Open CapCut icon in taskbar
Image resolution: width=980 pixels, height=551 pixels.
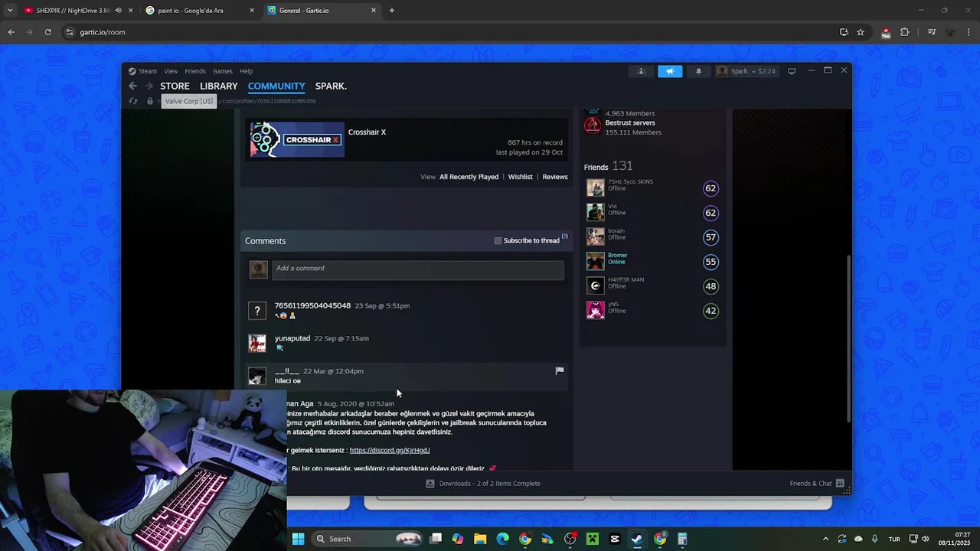615,539
